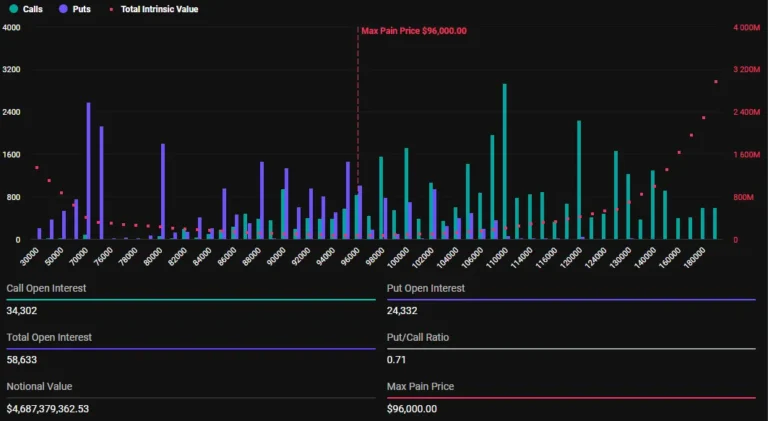Select the tall Puts bar at 80000 strike
The width and height of the screenshot is (768, 421).
163,191
